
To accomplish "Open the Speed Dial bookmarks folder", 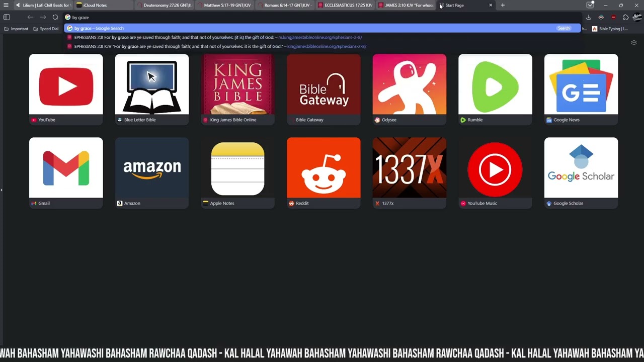I will point(46,29).
